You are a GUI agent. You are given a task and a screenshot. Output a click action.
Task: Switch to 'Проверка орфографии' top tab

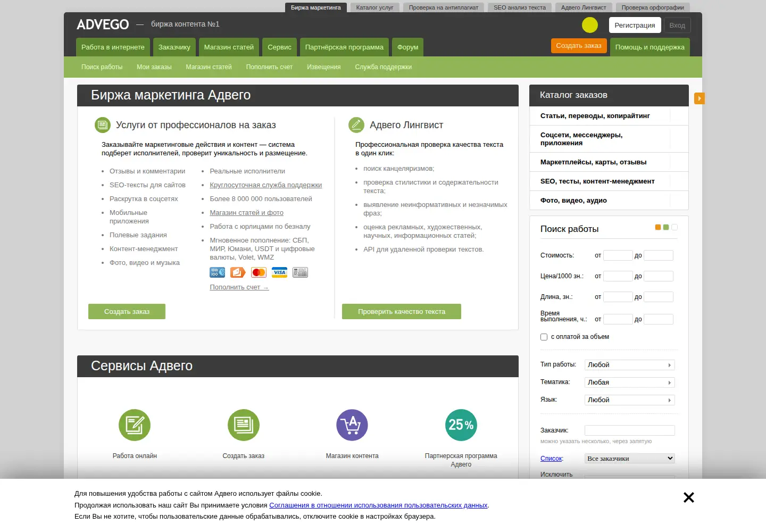(x=653, y=7)
